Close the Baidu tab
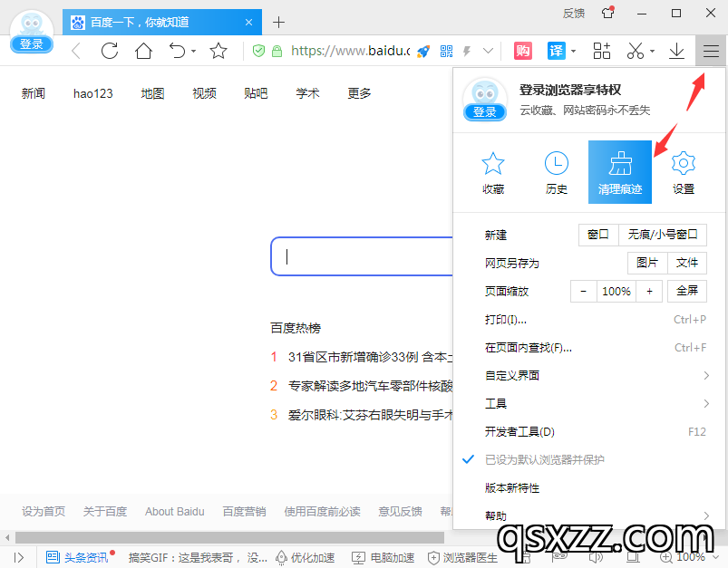This screenshot has width=728, height=568. (x=248, y=23)
